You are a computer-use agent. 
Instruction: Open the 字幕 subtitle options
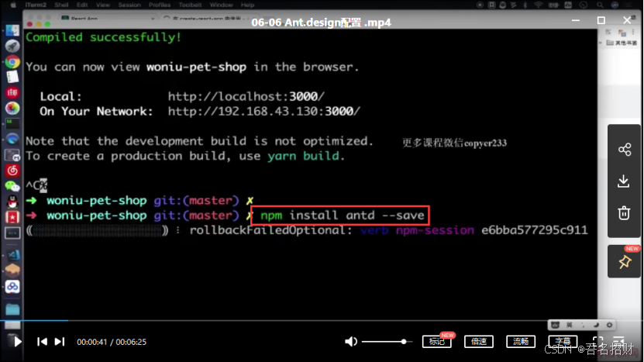click(563, 341)
